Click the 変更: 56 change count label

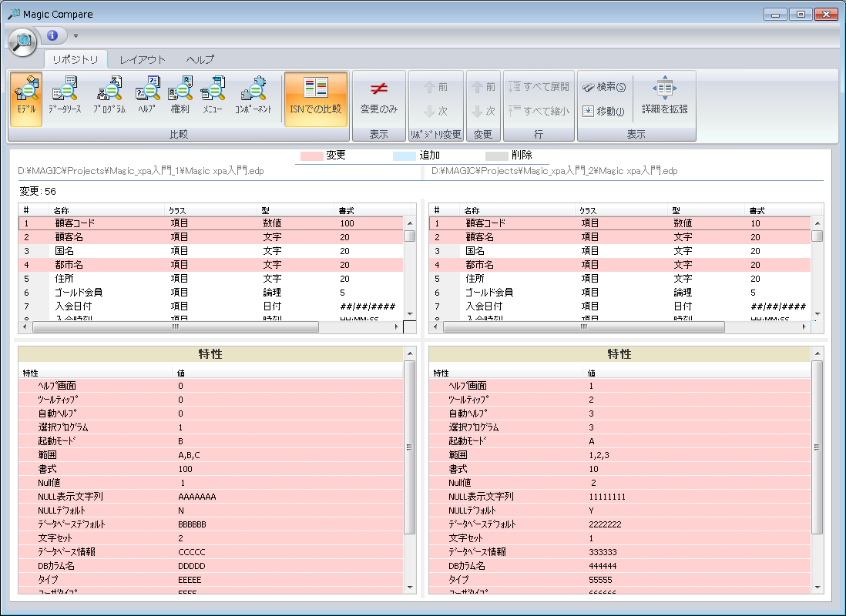coord(37,192)
